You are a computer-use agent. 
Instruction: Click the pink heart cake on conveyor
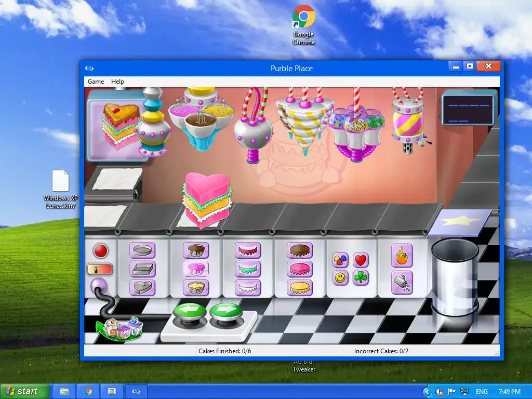(x=207, y=200)
